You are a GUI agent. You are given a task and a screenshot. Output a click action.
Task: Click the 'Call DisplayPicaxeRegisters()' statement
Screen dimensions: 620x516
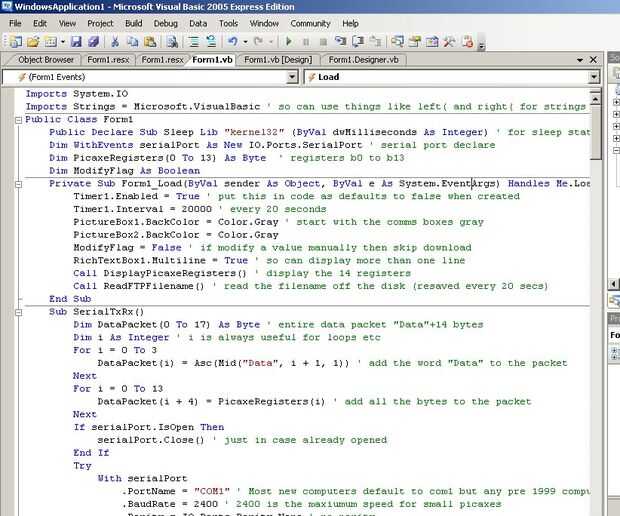160,273
